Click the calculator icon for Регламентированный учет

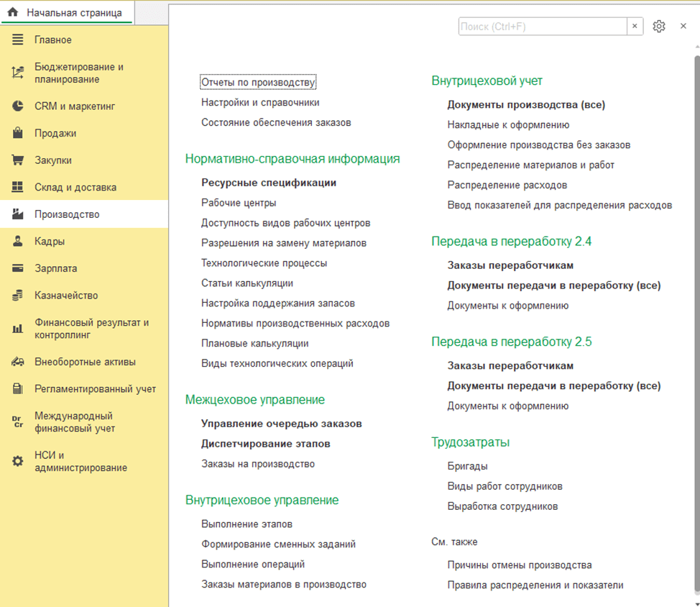[18, 389]
